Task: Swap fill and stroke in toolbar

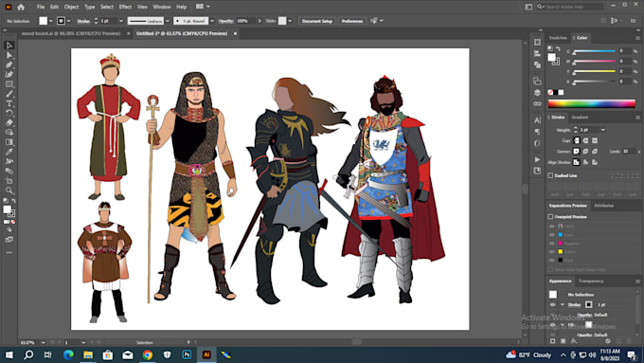Action: pyautogui.click(x=13, y=201)
